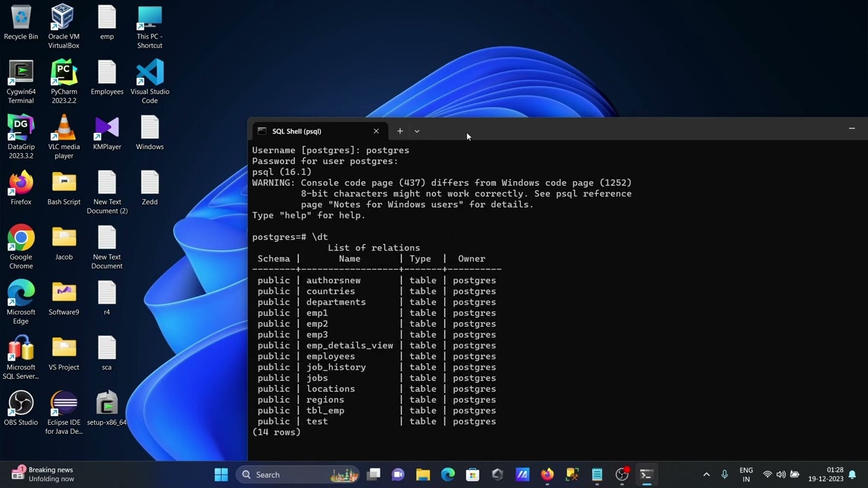Click the job_history table name
The width and height of the screenshot is (868, 488).
tap(336, 367)
